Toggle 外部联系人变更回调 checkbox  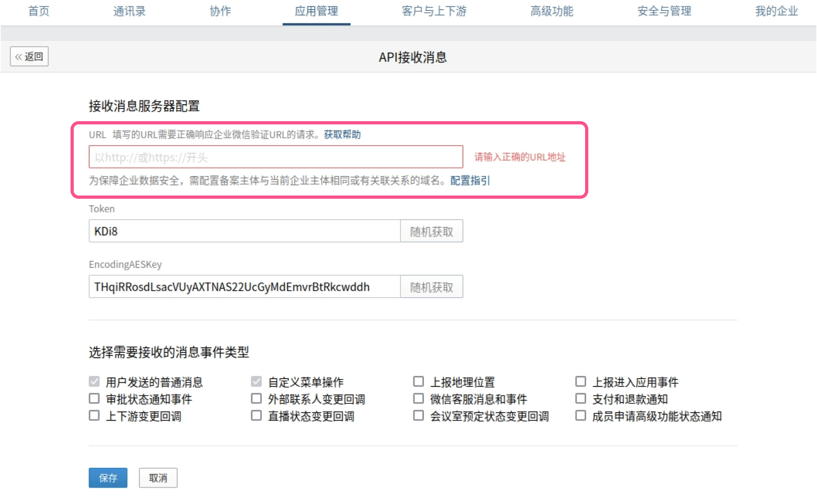[256, 399]
